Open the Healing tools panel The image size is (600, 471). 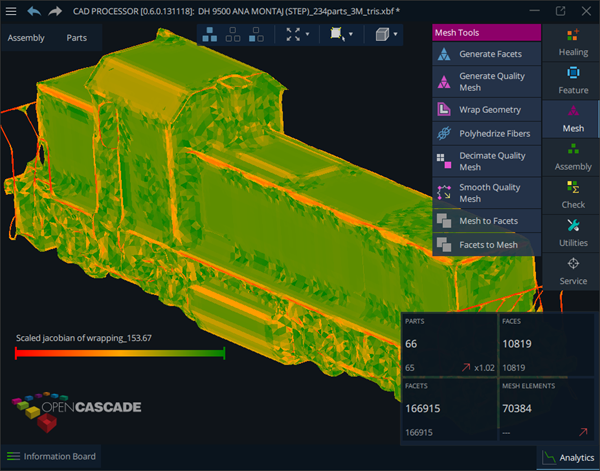pos(573,42)
